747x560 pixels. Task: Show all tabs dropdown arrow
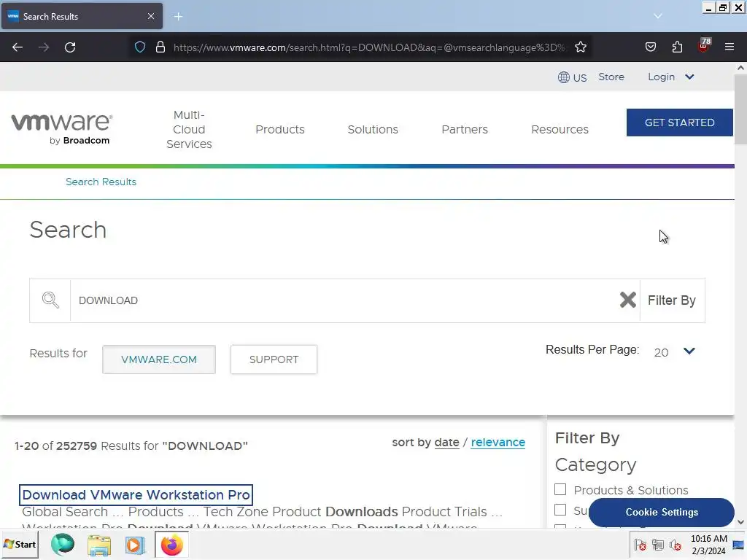[x=658, y=16]
